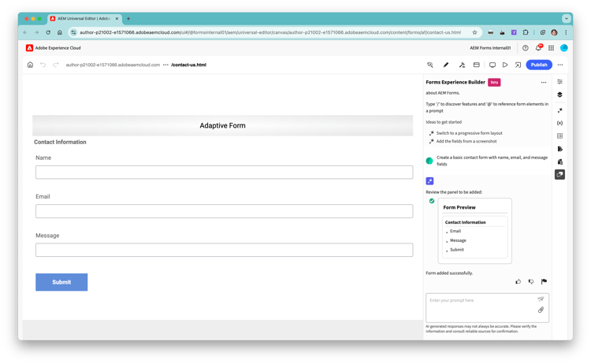591x364 pixels.
Task: Open the generative sparkle panel in sidebar
Action: (x=559, y=110)
